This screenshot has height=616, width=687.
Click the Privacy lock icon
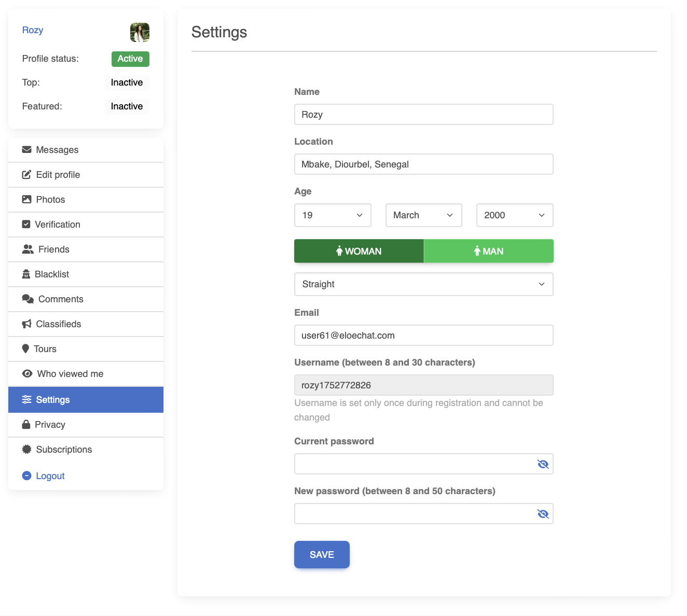[26, 425]
